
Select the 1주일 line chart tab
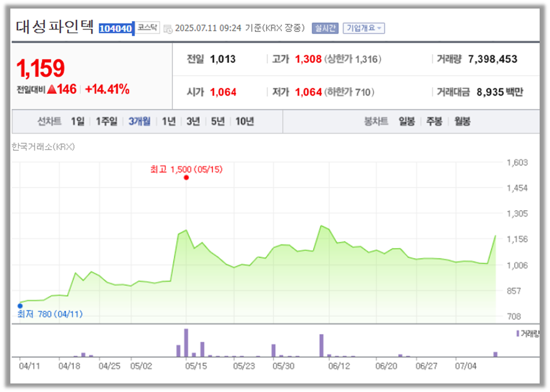click(106, 121)
